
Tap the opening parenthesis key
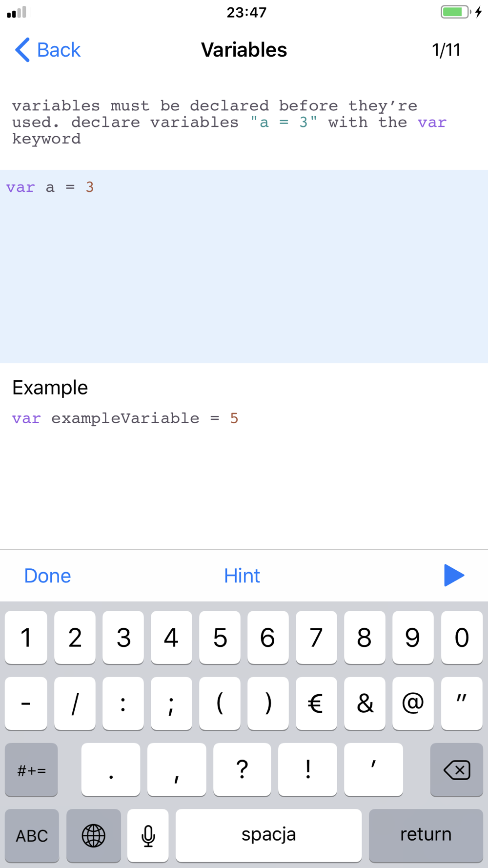point(220,703)
